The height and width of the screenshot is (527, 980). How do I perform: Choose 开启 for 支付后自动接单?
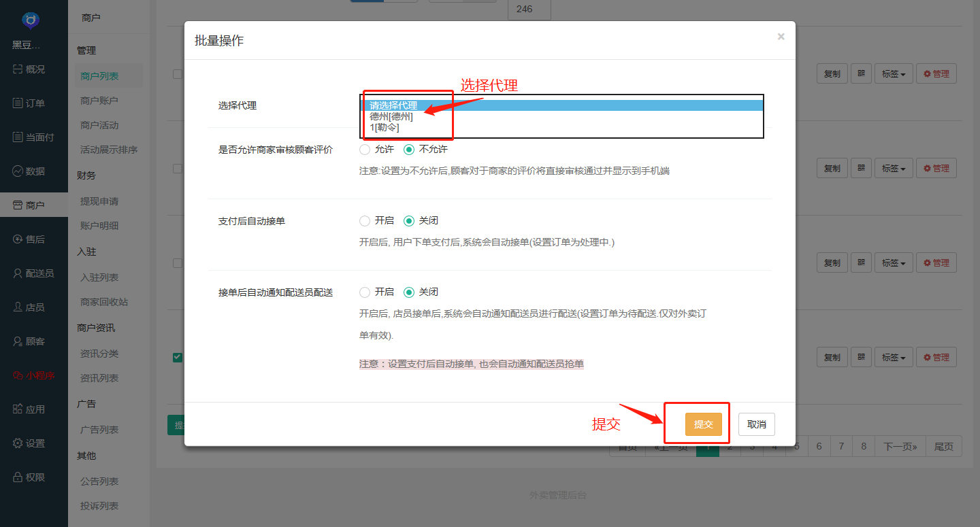pyautogui.click(x=365, y=220)
